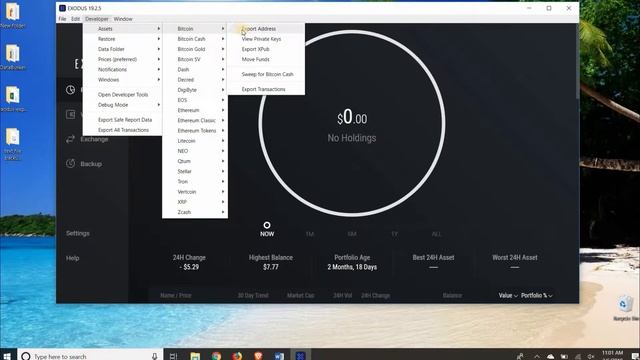Expand the Assets submenu
Image resolution: width=640 pixels, height=360 pixels.
[122, 29]
